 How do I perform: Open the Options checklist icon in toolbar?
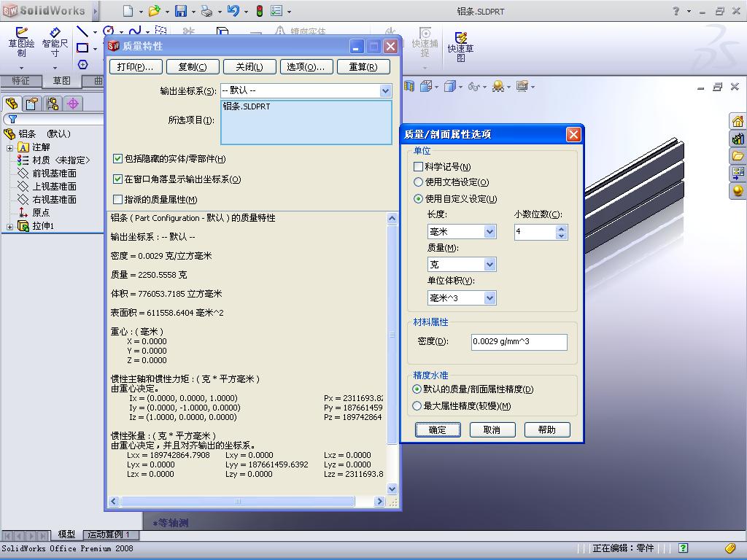(x=276, y=10)
